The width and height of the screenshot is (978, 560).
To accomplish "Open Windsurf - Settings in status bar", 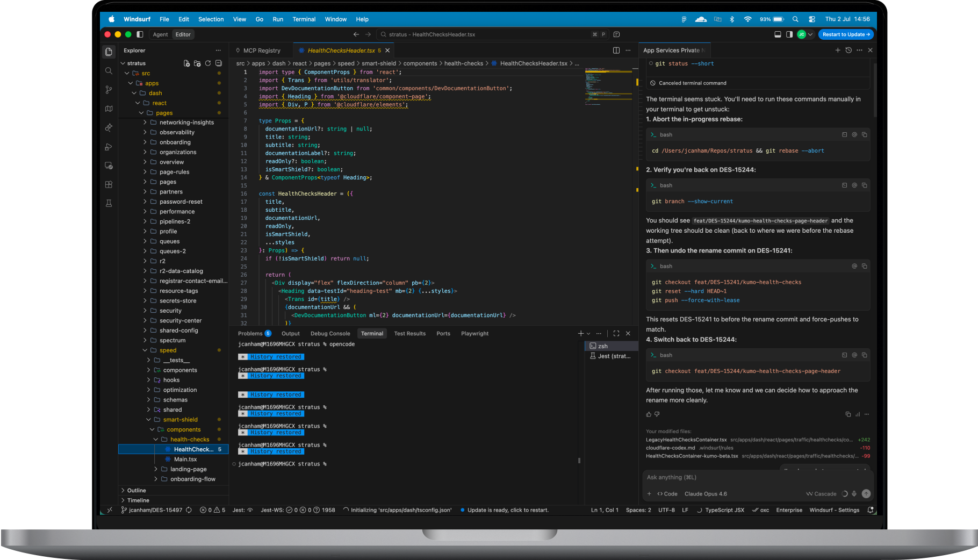I will [x=834, y=510].
